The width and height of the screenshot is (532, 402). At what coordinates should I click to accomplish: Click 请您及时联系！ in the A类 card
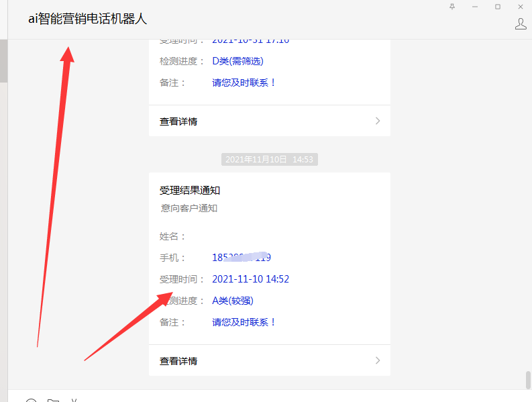(244, 322)
